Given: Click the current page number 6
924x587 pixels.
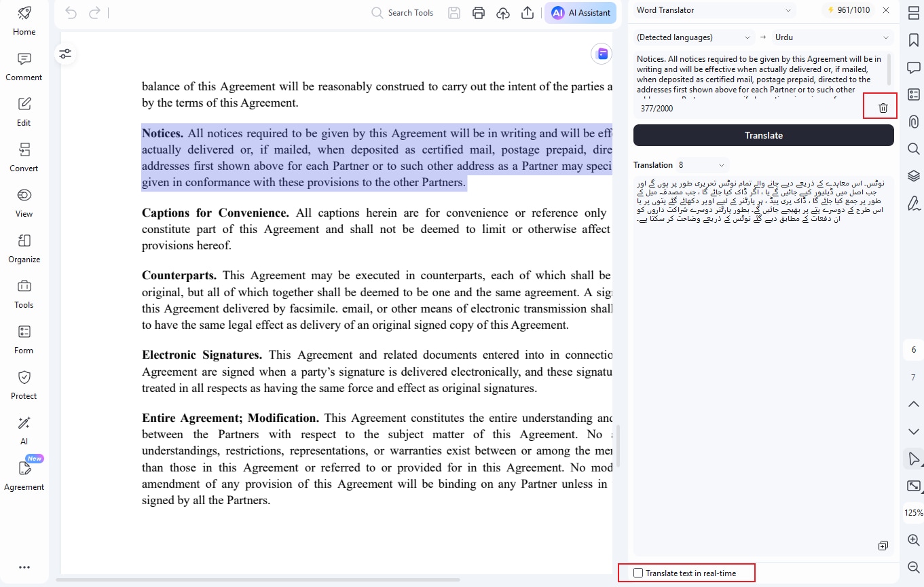Looking at the screenshot, I should (914, 350).
